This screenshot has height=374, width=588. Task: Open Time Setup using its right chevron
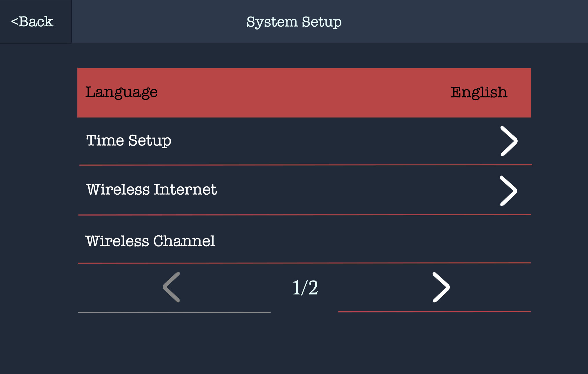click(509, 141)
